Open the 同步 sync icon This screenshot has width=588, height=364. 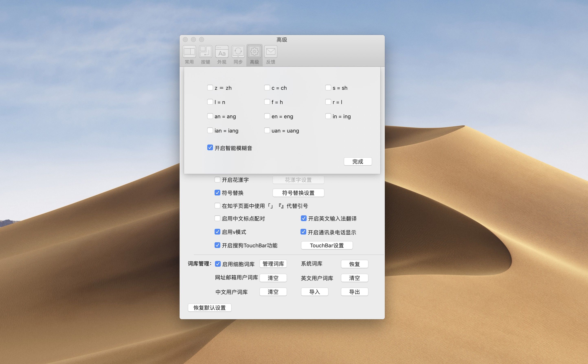pos(238,51)
